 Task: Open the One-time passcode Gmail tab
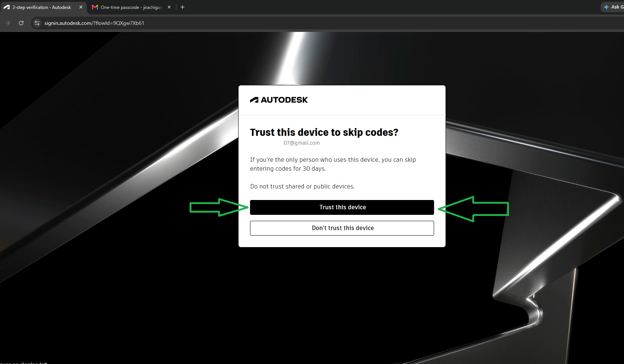[131, 7]
